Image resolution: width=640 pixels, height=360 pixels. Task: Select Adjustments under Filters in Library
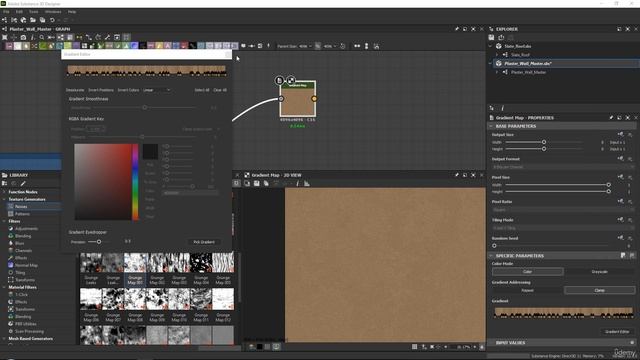pos(26,229)
